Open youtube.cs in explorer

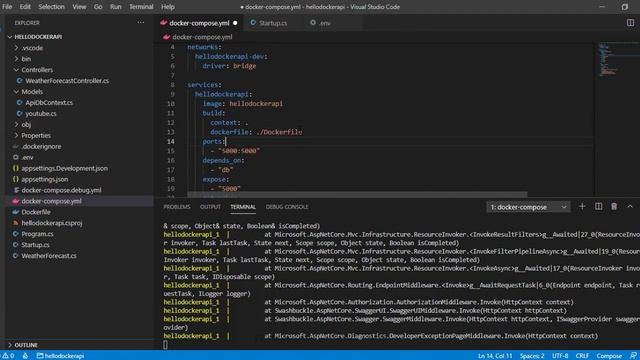click(41, 113)
